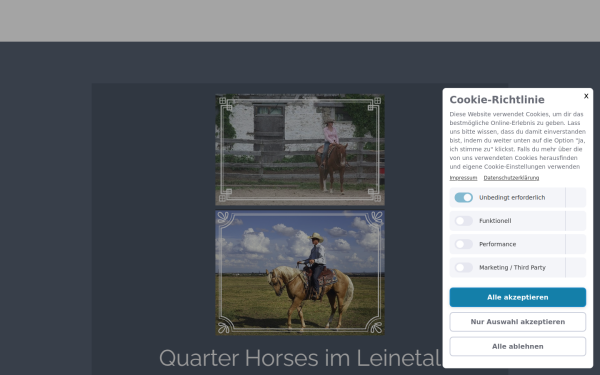Click the "Marketing / Third Party" label text
This screenshot has height=375, width=600.
512,267
